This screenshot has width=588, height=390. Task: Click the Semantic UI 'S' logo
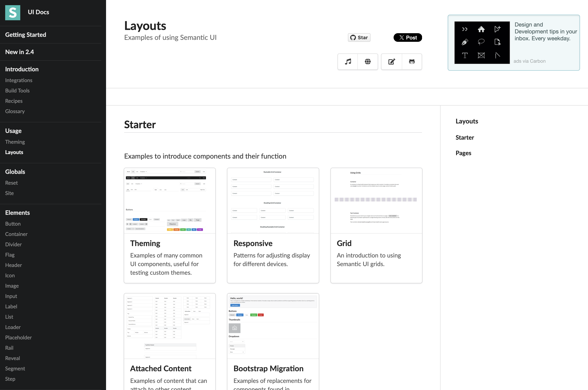coord(13,12)
